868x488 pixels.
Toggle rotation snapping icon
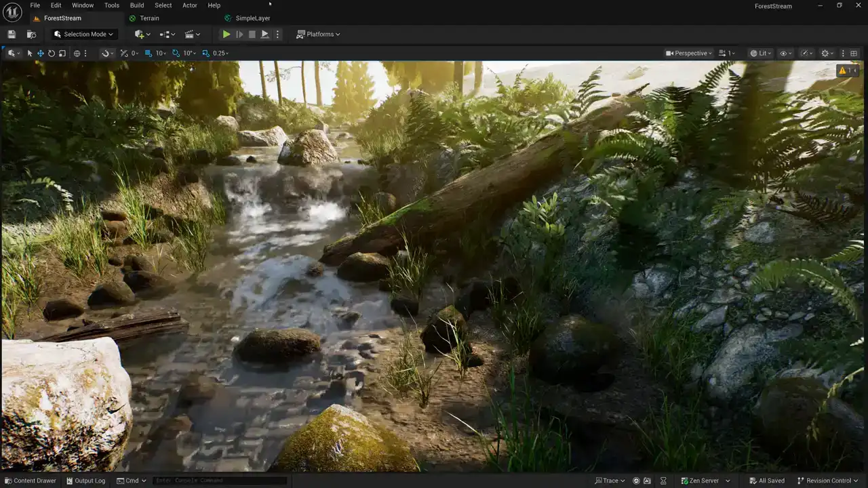pos(176,54)
